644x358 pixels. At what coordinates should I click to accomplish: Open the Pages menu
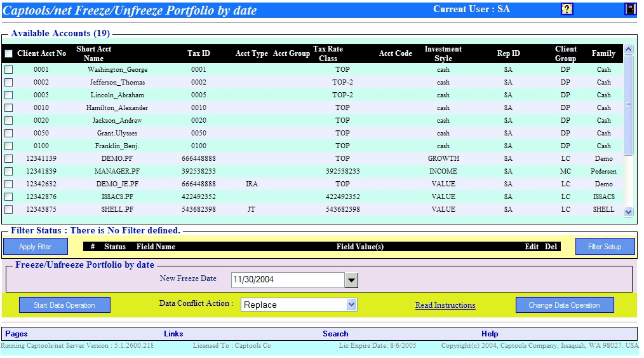(17, 334)
